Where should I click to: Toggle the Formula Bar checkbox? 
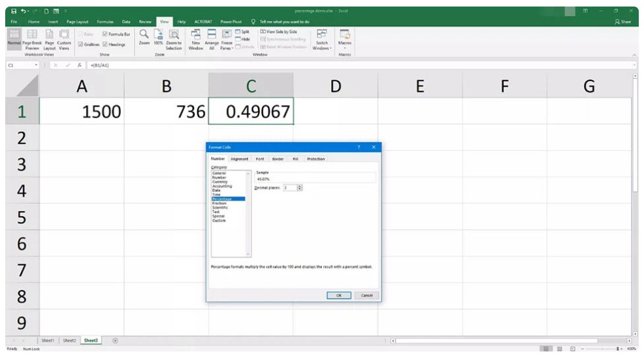pos(105,34)
